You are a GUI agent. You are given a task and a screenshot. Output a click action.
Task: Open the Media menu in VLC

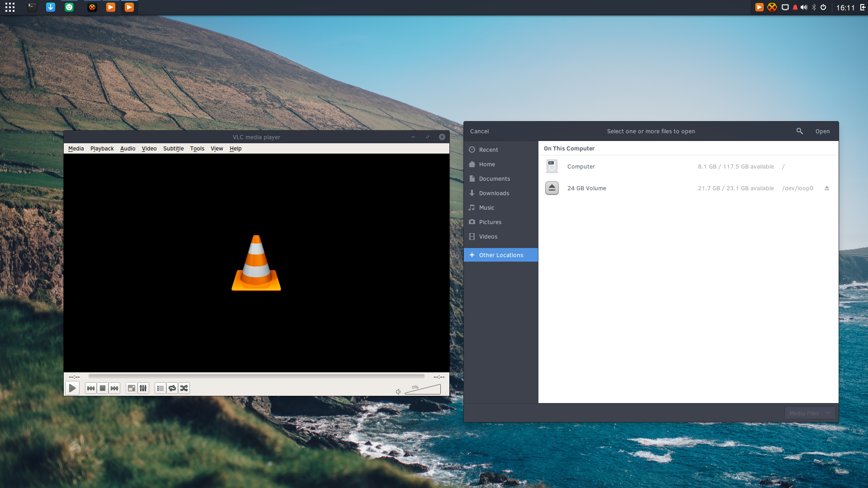pos(76,149)
